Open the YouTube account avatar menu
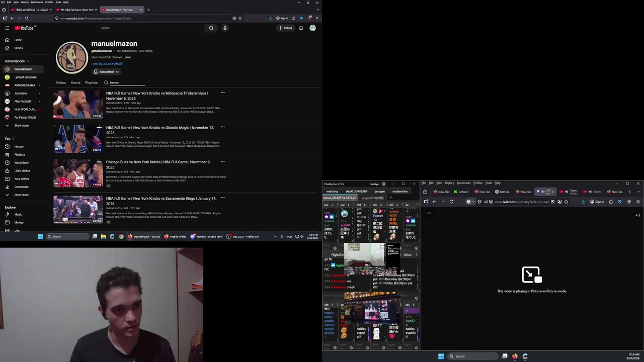The image size is (644, 362). (312, 28)
